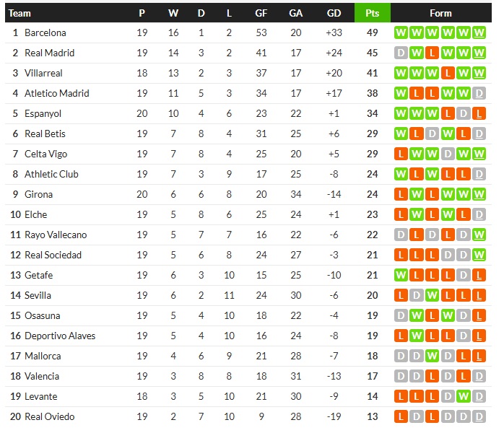Click the win badge in Rayo Vallecano's form
This screenshot has height=433, width=504.
tap(479, 235)
